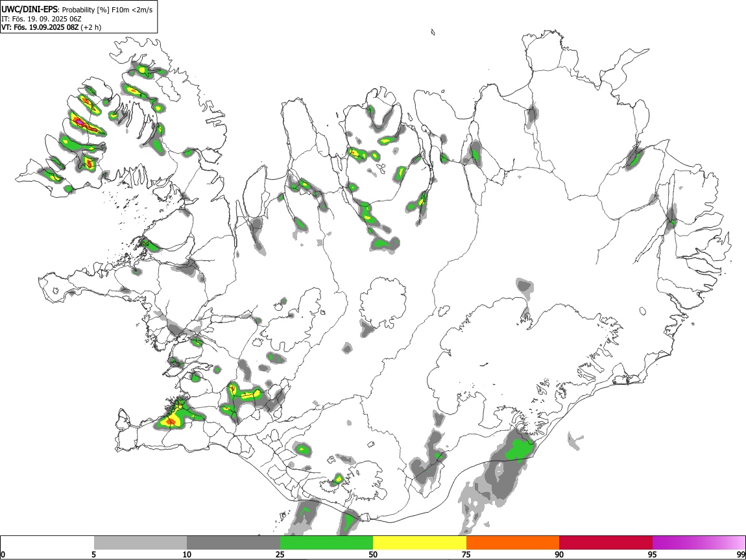Click the yellow 50–75% legend swatch
The height and width of the screenshot is (560, 746).
coord(420,543)
